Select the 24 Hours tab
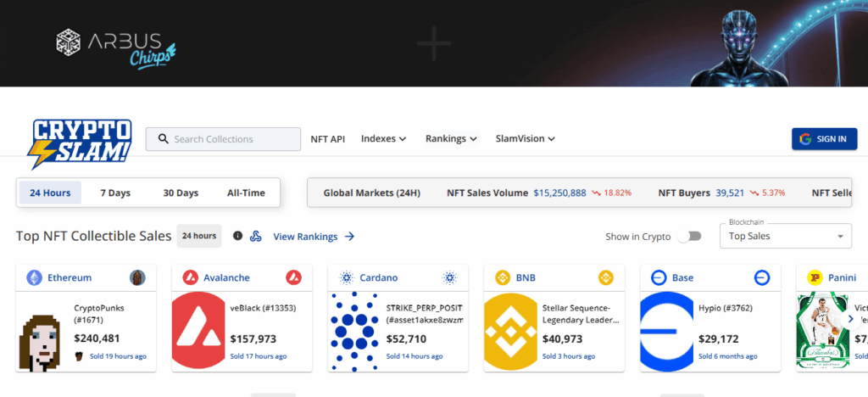868x397 pixels. coord(50,193)
